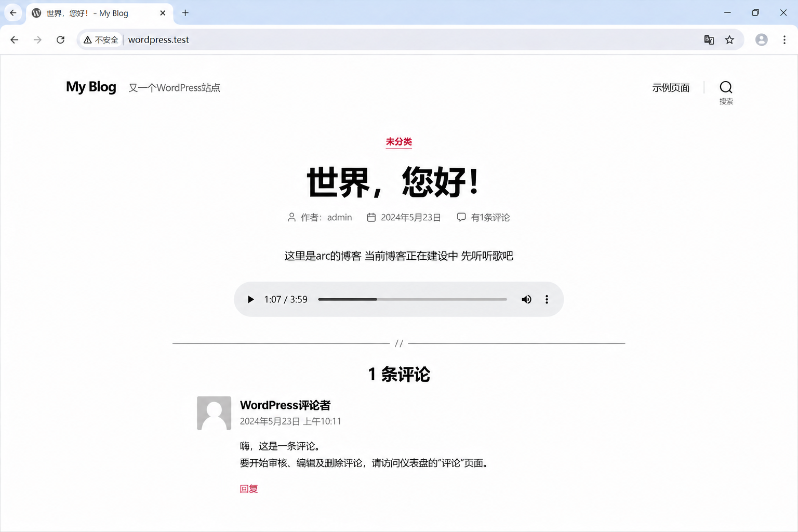Click the author person icon
Image resolution: width=798 pixels, height=532 pixels.
click(291, 217)
